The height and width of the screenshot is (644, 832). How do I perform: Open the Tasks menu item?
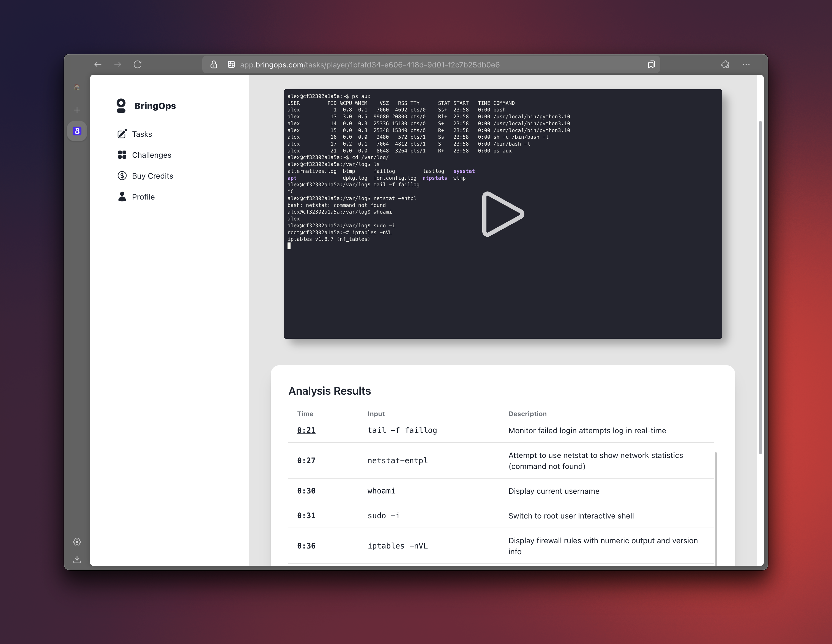[x=142, y=134]
